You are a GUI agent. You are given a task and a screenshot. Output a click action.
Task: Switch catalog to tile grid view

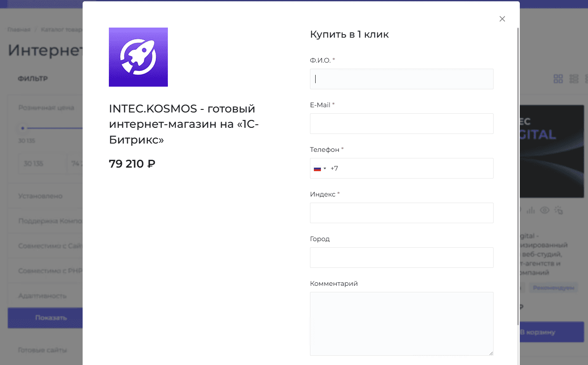pyautogui.click(x=558, y=79)
